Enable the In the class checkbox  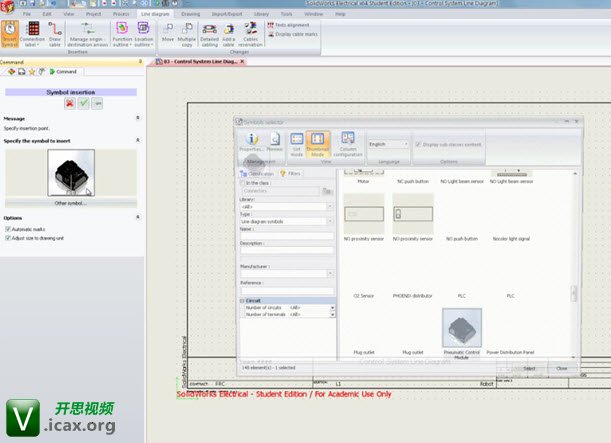(x=242, y=183)
